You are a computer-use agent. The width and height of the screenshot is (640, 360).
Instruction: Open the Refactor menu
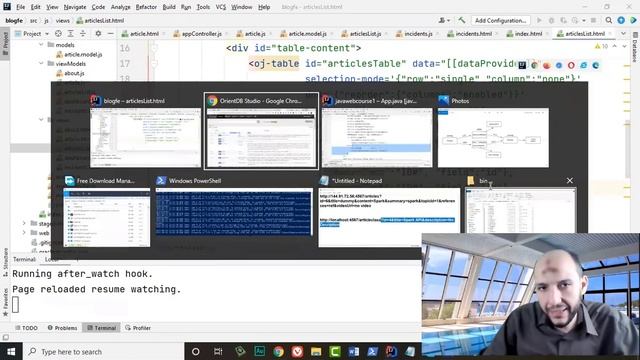[x=146, y=7]
